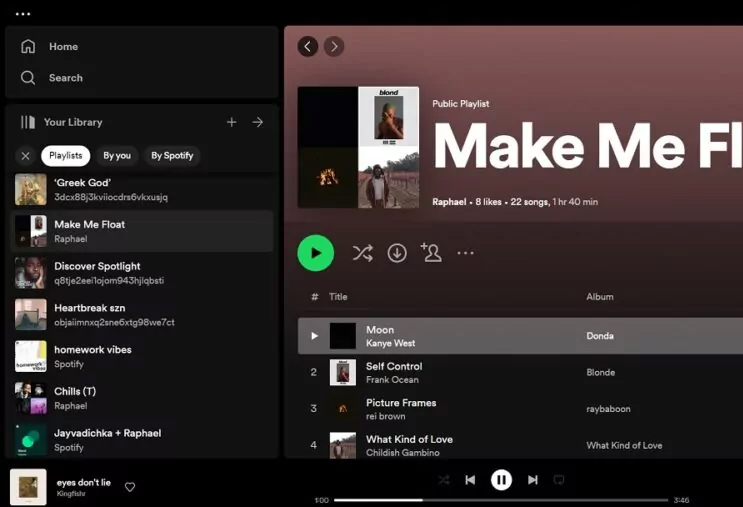
Task: Invite collaborators to the playlist
Action: 431,252
